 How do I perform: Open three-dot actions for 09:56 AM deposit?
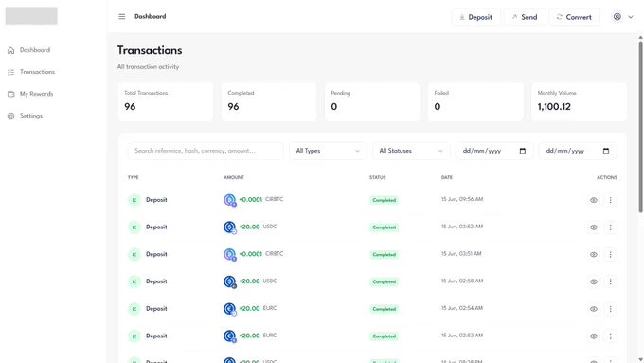(610, 200)
